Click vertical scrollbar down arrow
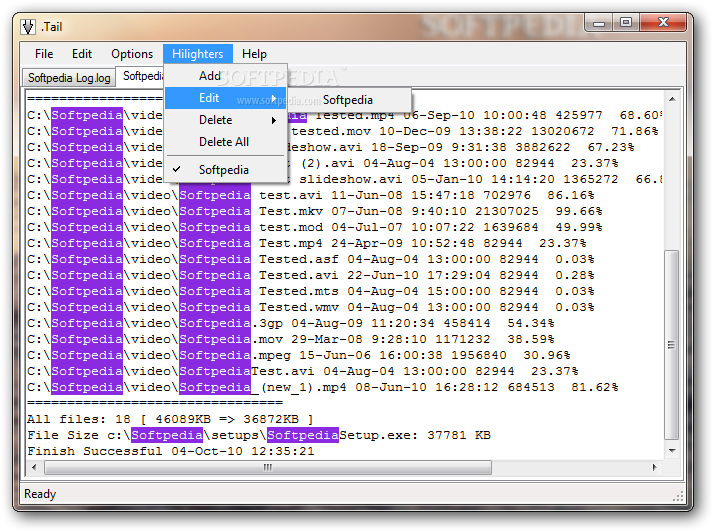Viewport: 714px width, 532px height. 672,450
